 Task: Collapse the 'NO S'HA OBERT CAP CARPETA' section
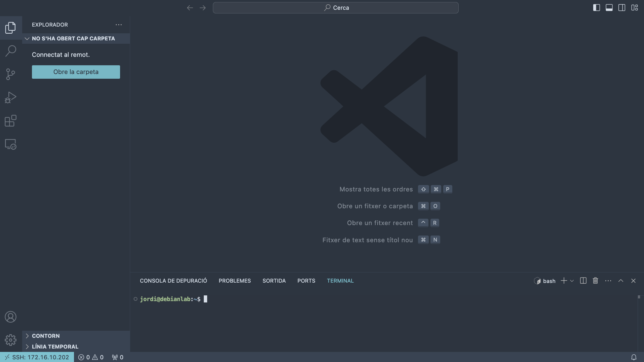coord(76,39)
